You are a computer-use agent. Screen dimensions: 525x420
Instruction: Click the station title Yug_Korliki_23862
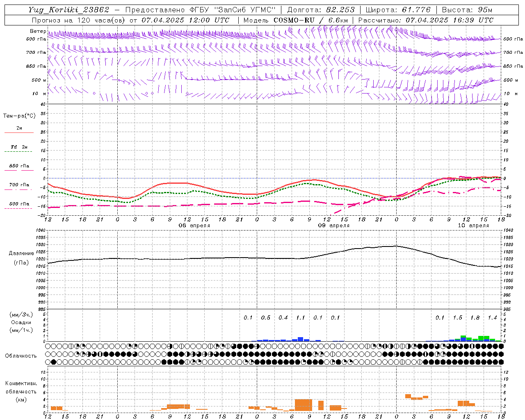[69, 10]
